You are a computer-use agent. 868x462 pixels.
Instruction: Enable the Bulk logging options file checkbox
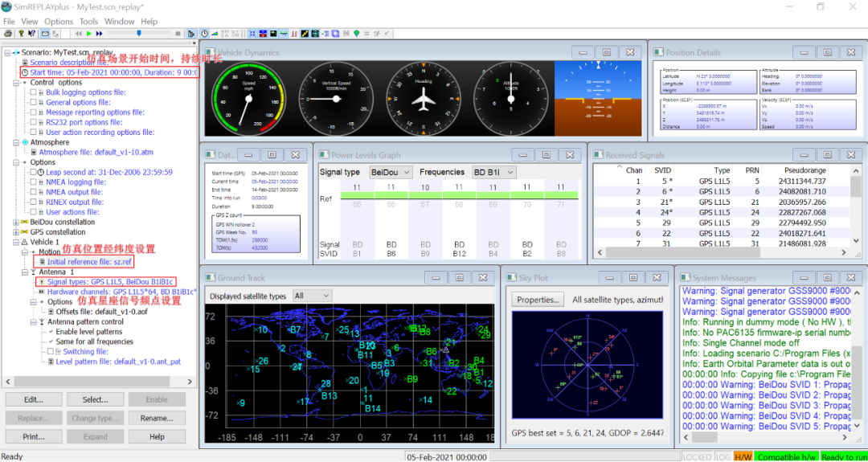[33, 92]
